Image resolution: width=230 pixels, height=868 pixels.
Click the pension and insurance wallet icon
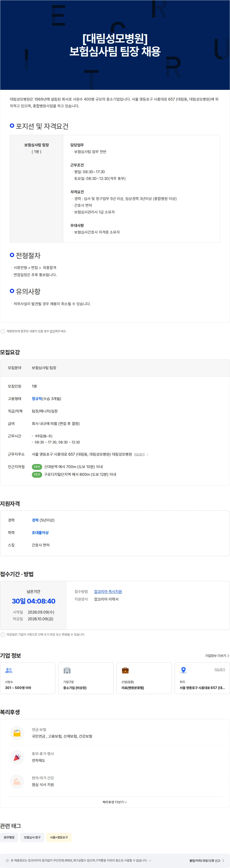tap(17, 733)
